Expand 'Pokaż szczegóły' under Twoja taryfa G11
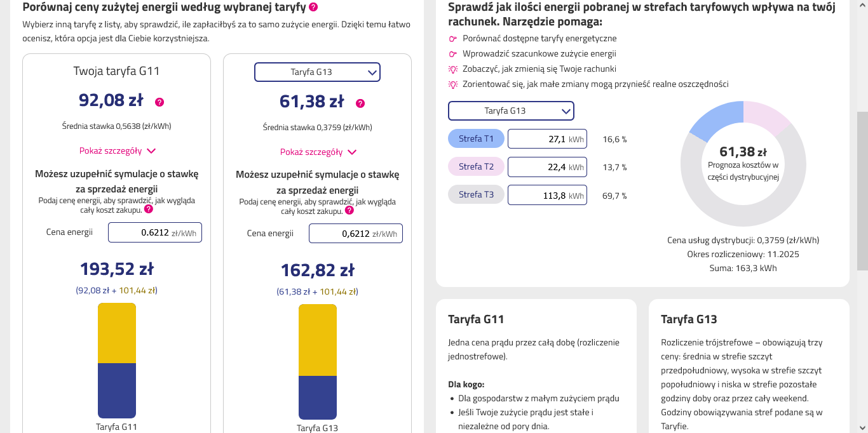This screenshot has height=433, width=868. (x=117, y=151)
